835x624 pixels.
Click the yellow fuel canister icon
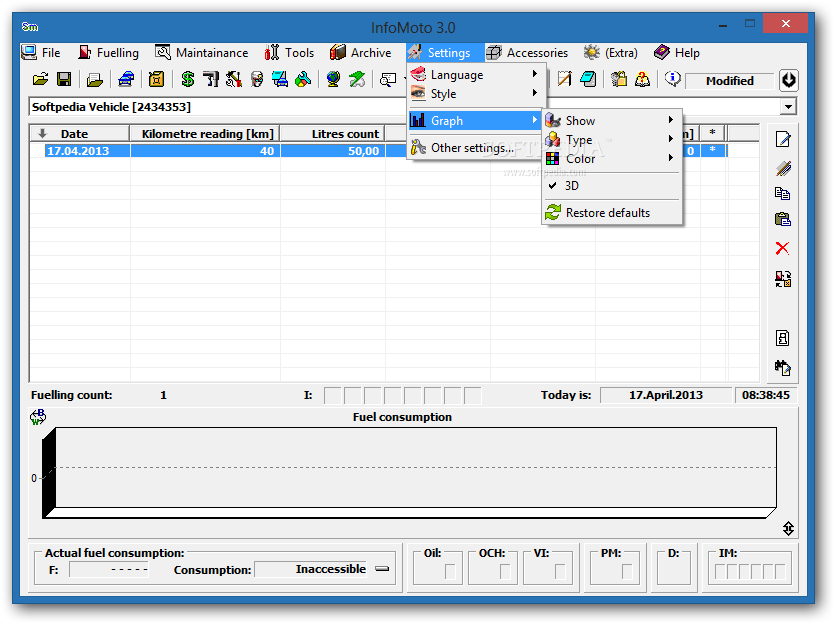pyautogui.click(x=156, y=80)
